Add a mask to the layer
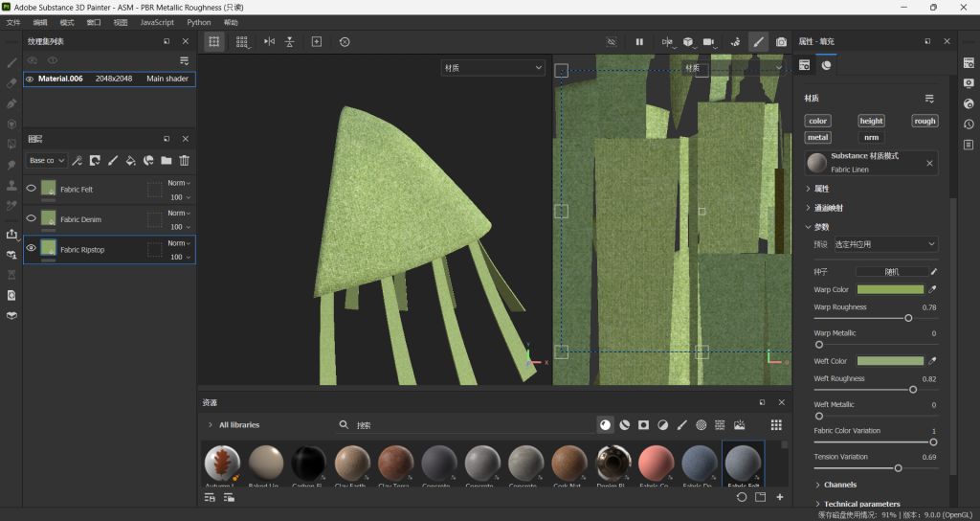Image resolution: width=980 pixels, height=521 pixels. [x=95, y=161]
